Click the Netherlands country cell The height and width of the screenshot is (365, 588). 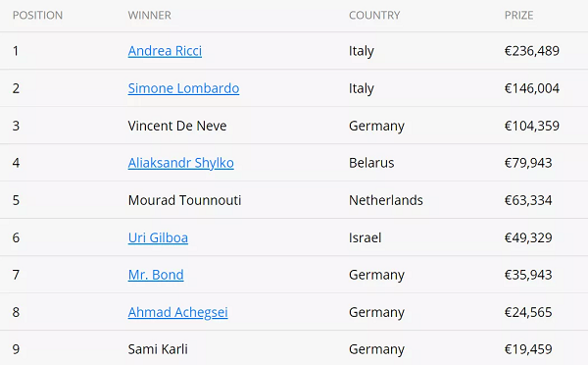point(386,200)
